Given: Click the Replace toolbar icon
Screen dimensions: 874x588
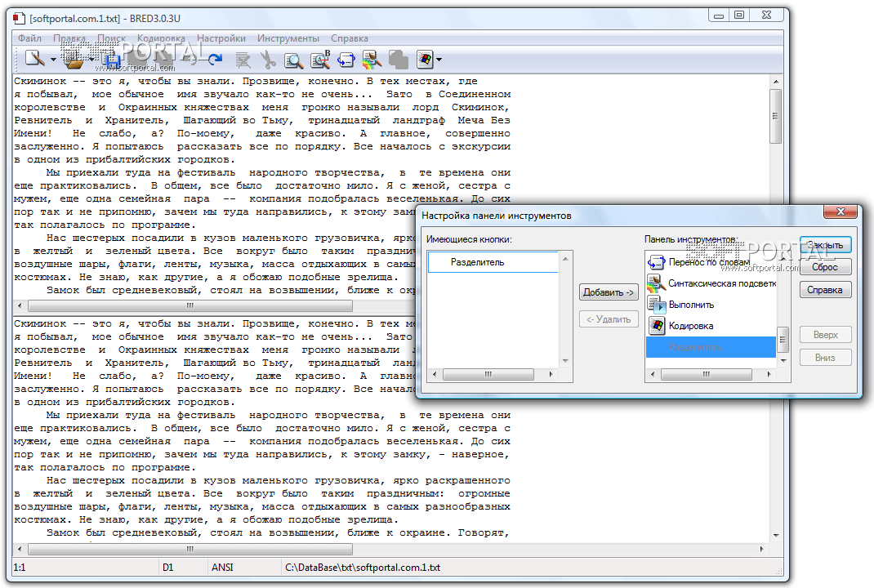Looking at the screenshot, I should click(319, 59).
